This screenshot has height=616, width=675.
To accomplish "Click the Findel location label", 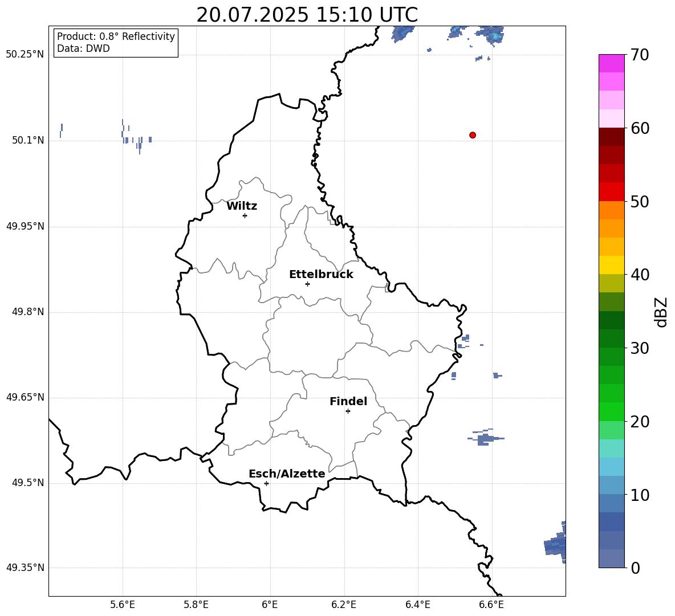I will pyautogui.click(x=348, y=401).
